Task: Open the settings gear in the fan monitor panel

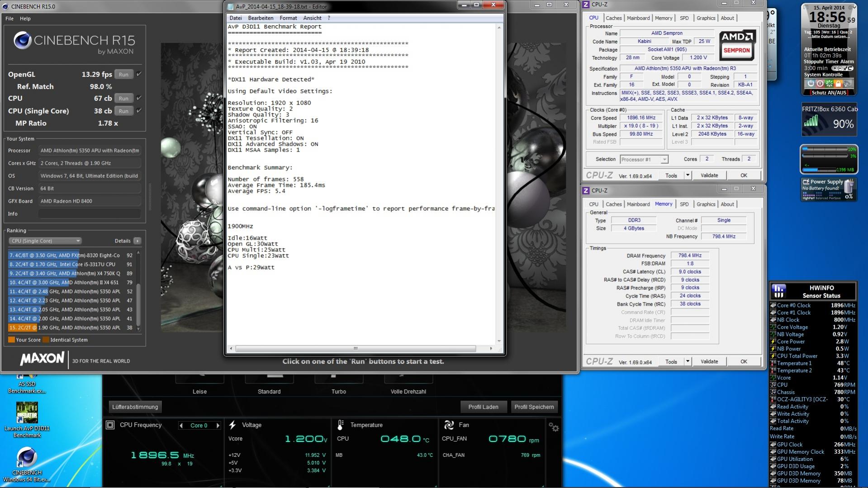Action: 554,427
